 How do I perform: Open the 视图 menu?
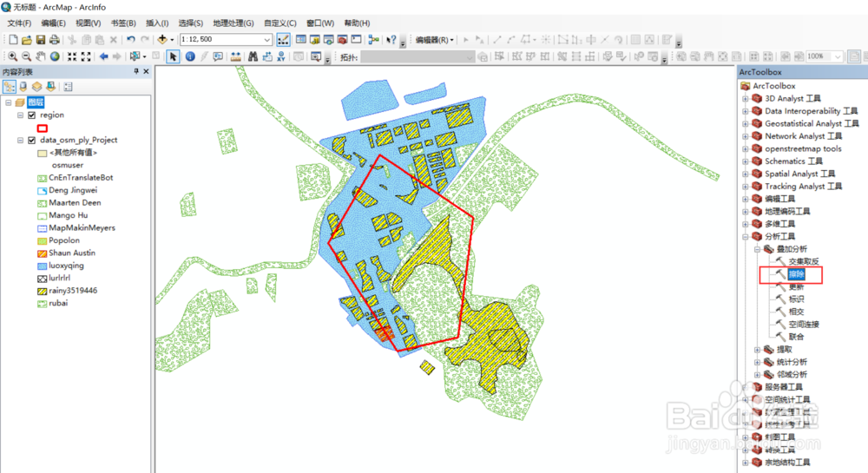click(88, 23)
